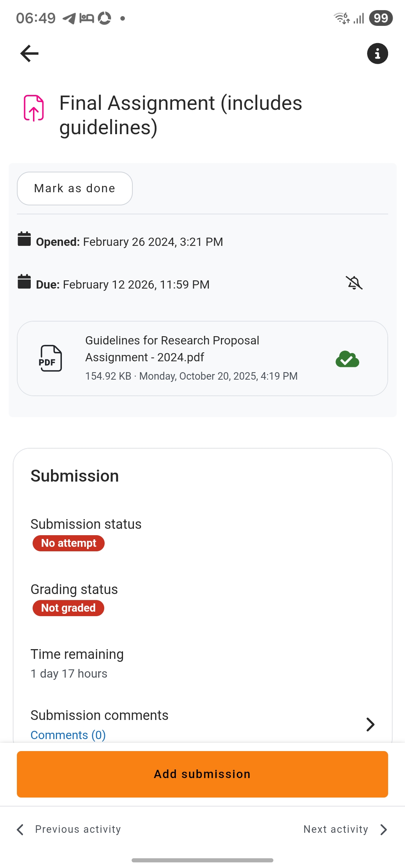Tap the back arrow icon

(29, 53)
